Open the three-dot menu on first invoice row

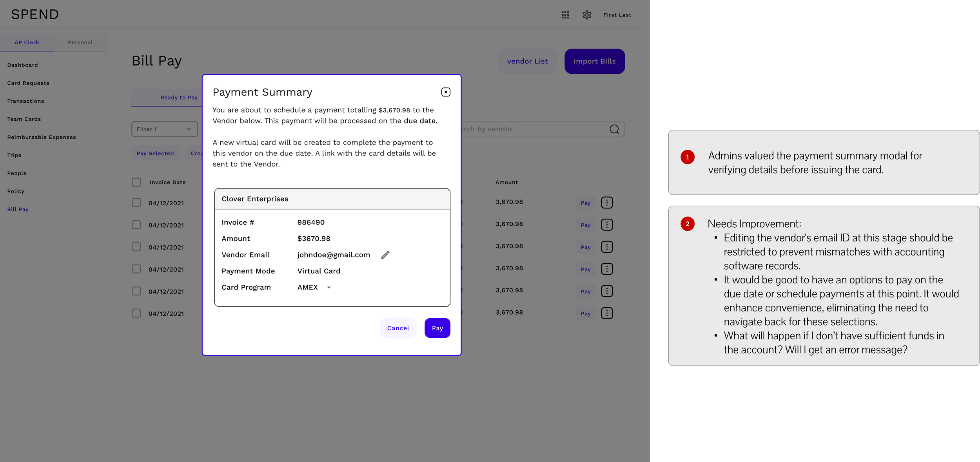coord(607,203)
